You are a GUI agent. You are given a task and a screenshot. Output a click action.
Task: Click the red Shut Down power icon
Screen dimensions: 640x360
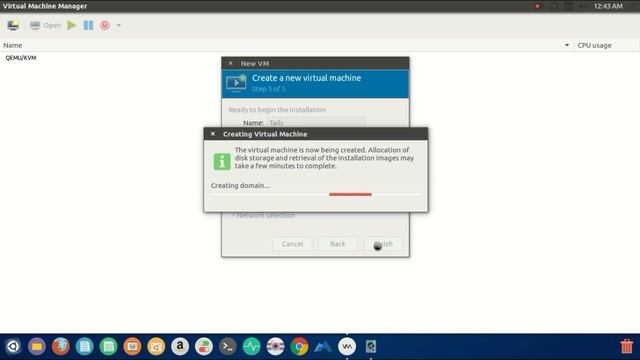point(105,25)
